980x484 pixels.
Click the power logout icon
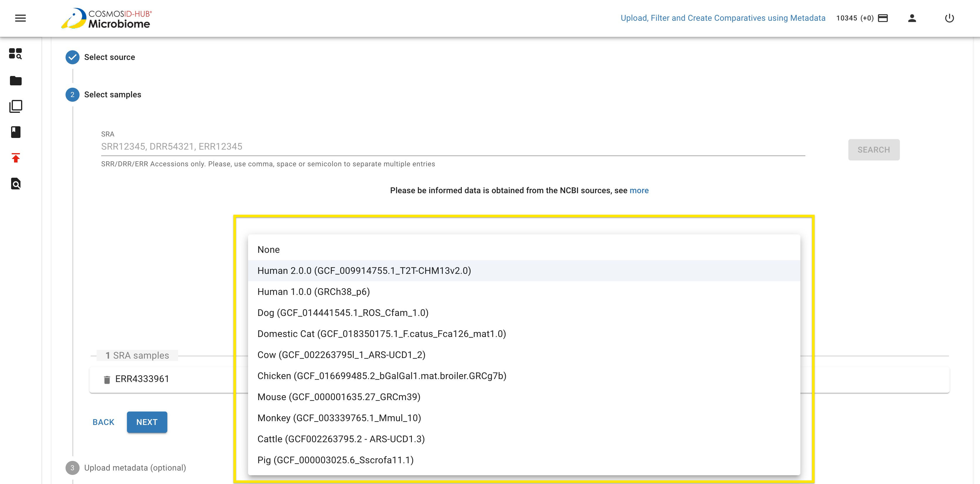click(x=949, y=18)
